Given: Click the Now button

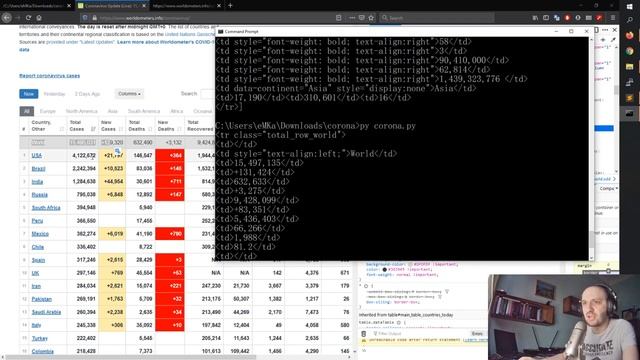Looking at the screenshot, I should click(29, 94).
